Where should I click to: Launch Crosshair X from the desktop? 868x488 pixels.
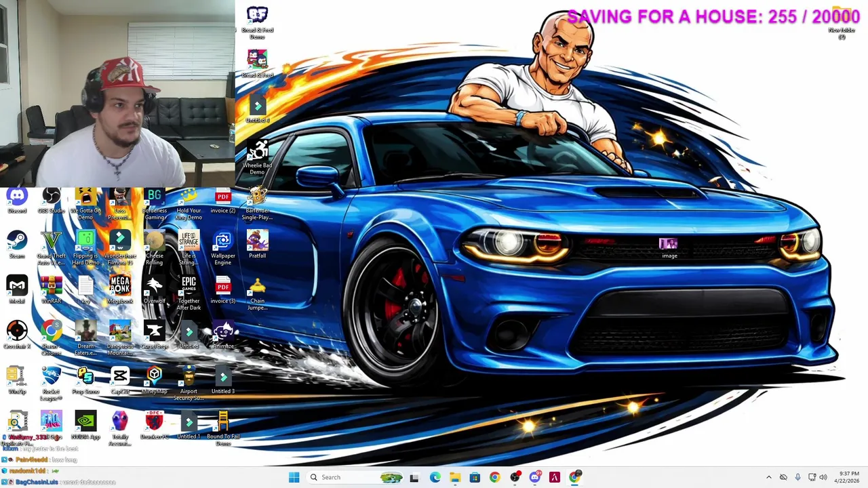[17, 336]
